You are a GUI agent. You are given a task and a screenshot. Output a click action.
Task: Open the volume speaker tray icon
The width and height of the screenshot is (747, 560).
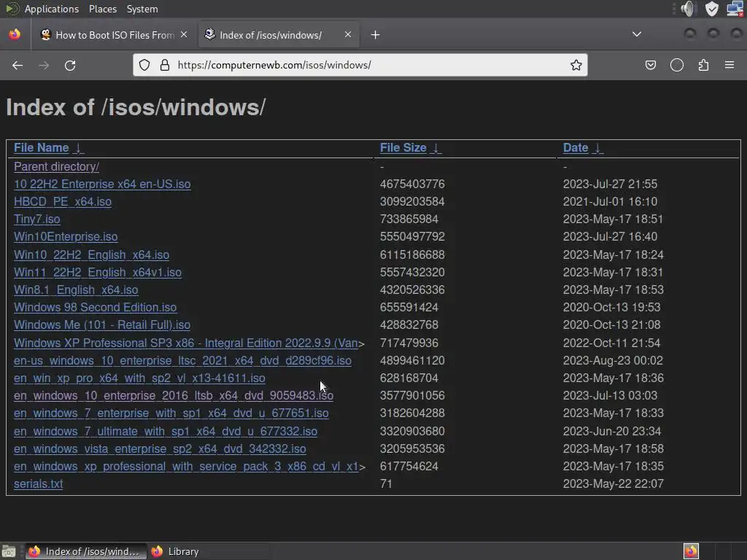coord(689,9)
